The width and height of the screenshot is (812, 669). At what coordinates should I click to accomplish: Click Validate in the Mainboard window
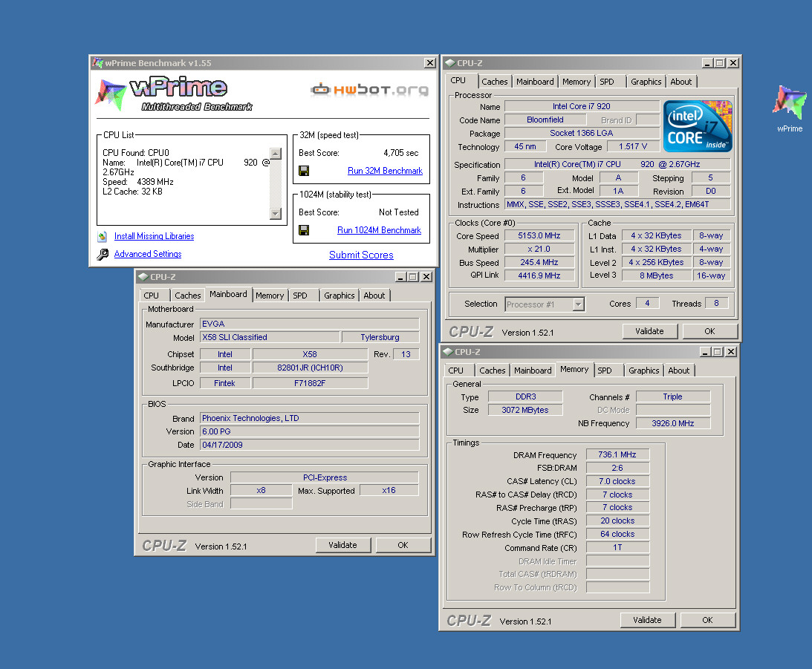tap(342, 545)
